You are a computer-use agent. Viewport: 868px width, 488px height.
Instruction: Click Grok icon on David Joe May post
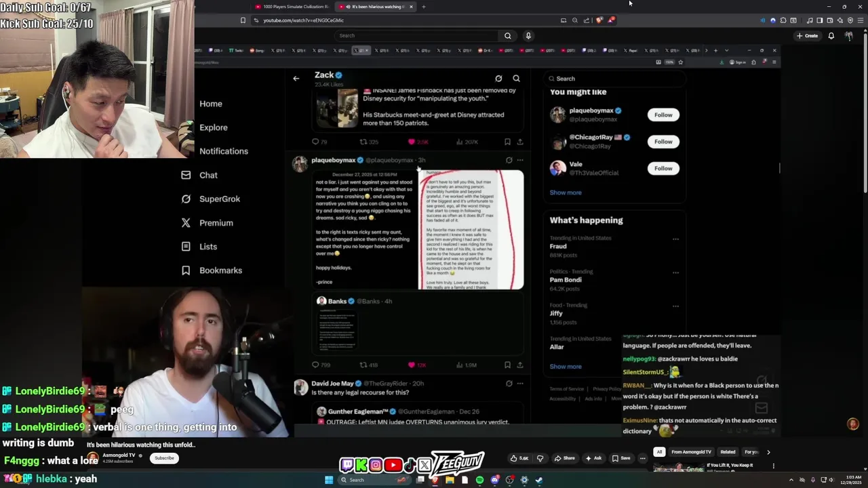[509, 384]
